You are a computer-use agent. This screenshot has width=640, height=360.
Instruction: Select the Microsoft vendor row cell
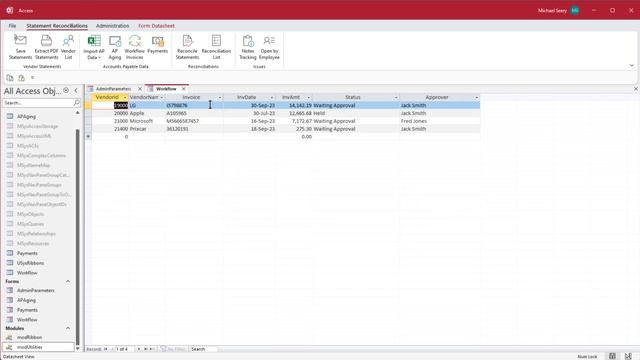147,121
